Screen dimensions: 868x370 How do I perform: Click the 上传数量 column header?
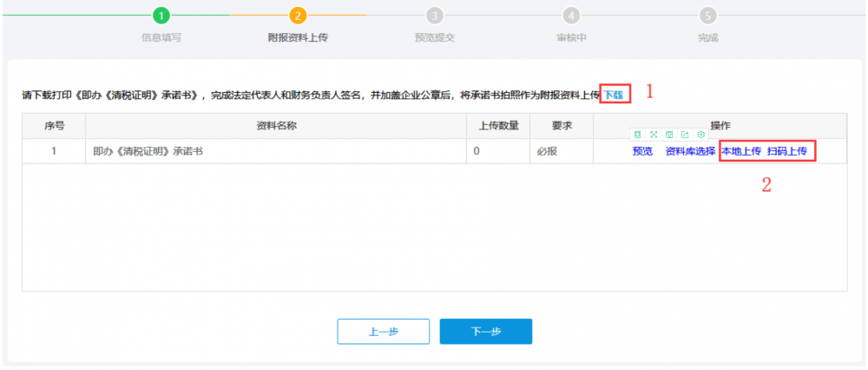[498, 126]
